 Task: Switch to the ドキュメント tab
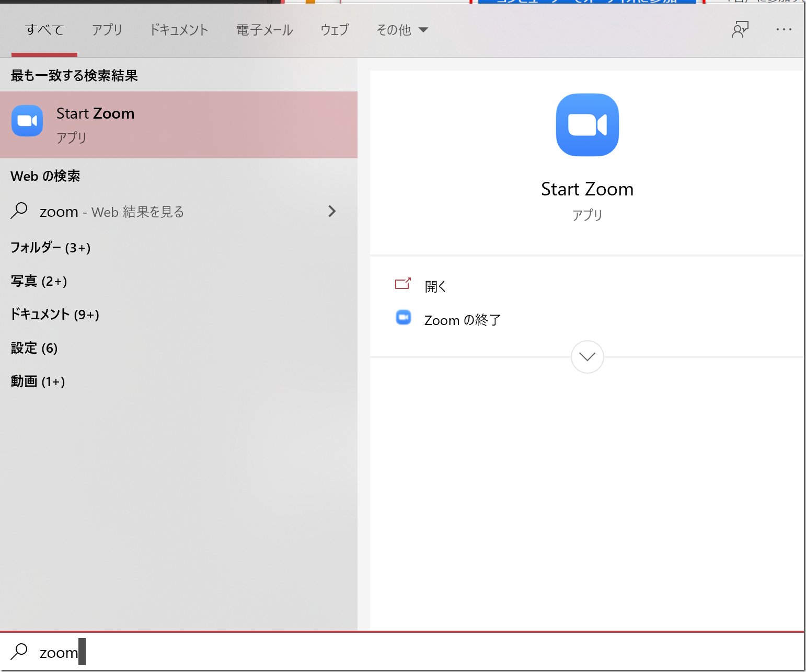click(x=179, y=30)
